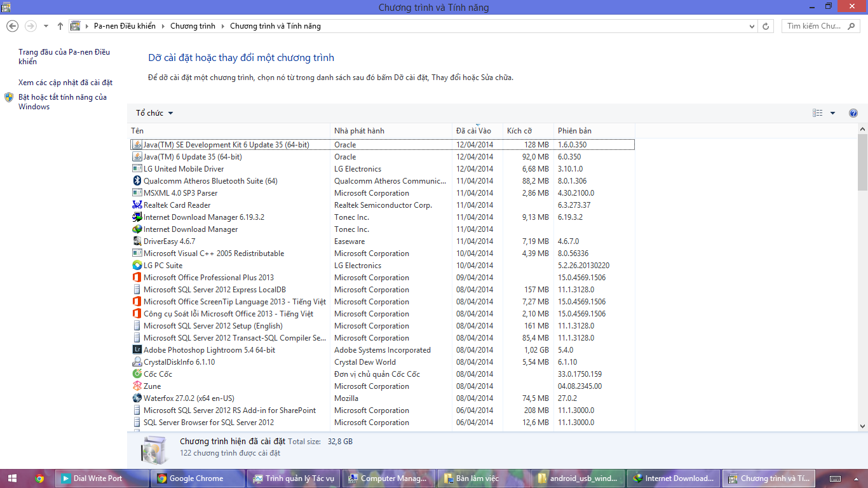
Task: Click the Waterfox 27.0.2 icon
Action: pyautogui.click(x=137, y=398)
